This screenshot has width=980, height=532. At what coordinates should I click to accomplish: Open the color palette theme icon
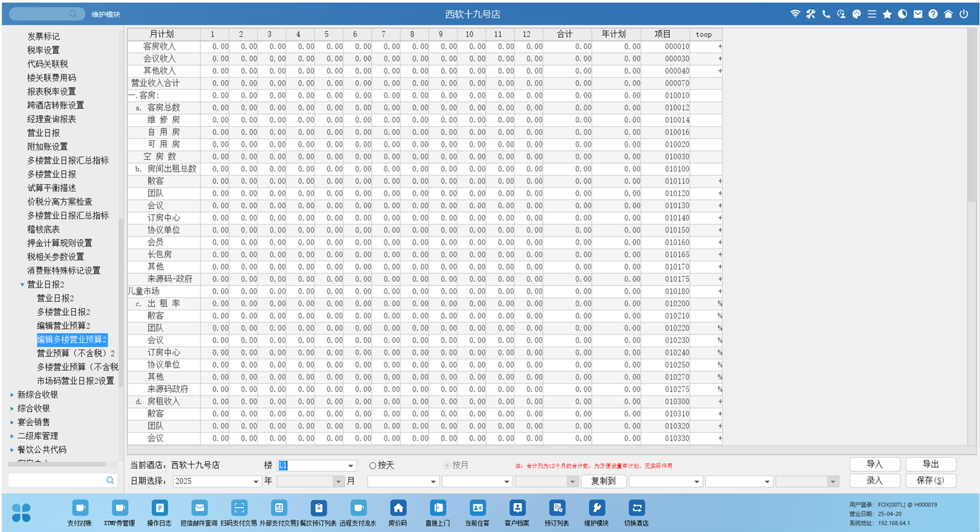(856, 14)
